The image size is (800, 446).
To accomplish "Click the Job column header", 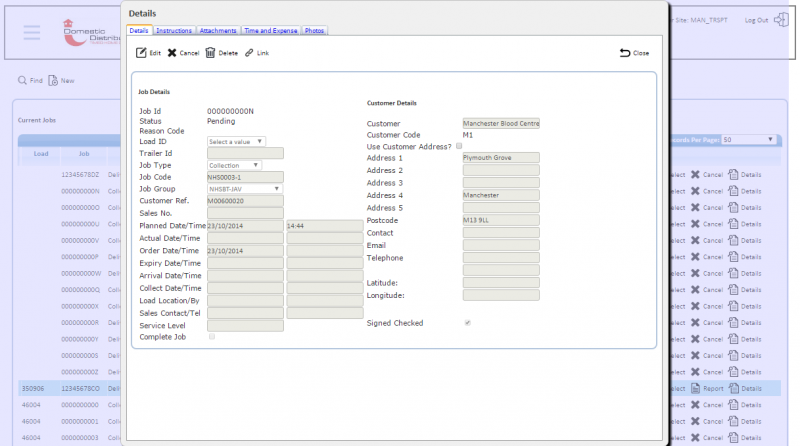I will point(84,154).
